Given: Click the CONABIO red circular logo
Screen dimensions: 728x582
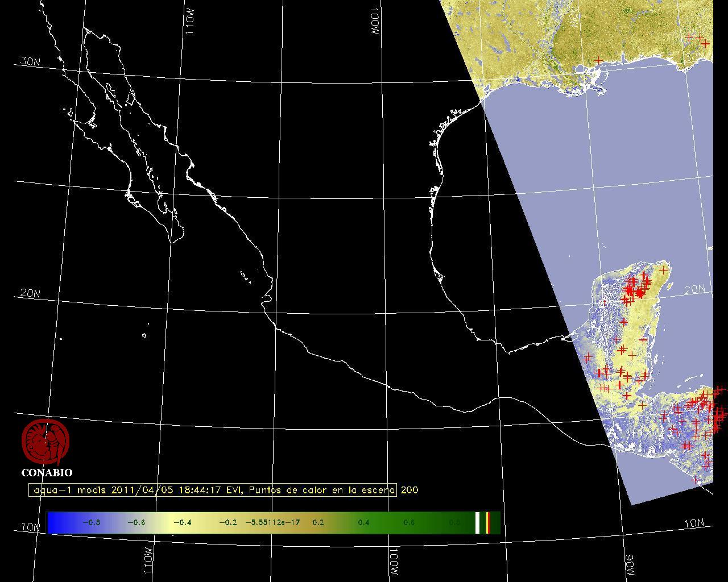Looking at the screenshot, I should [45, 442].
